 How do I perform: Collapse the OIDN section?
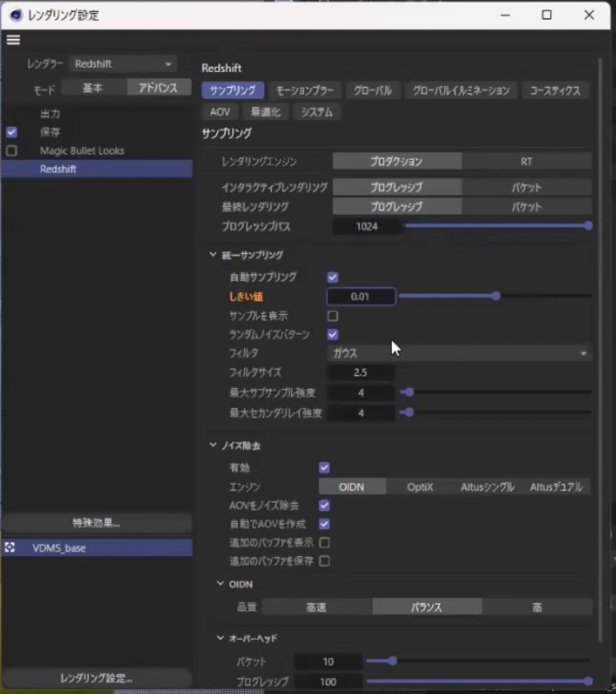click(220, 584)
